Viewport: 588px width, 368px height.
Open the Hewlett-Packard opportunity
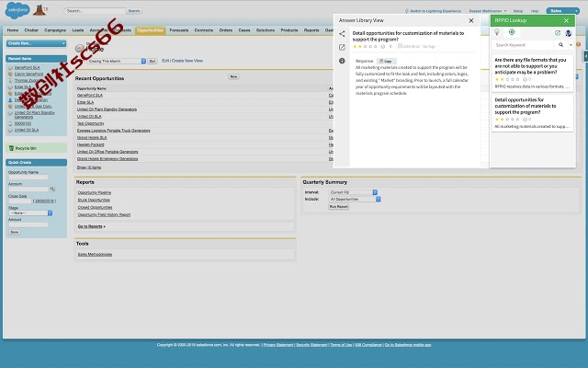90,144
